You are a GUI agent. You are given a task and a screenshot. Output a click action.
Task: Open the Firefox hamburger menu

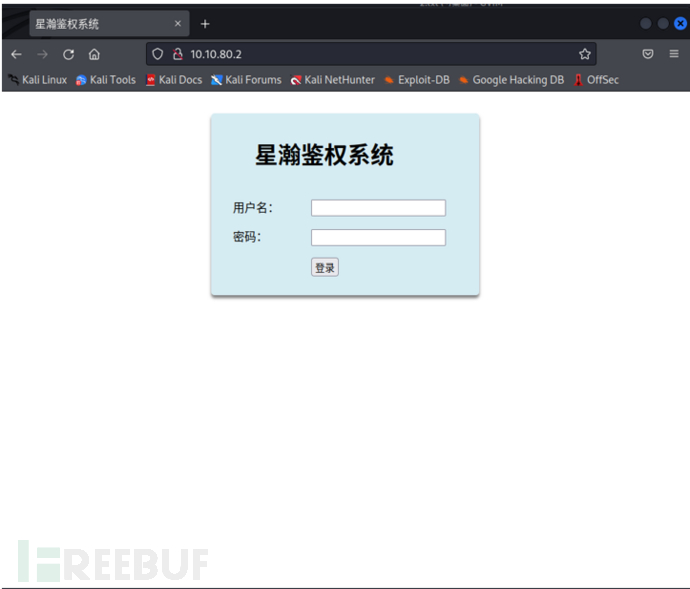674,54
